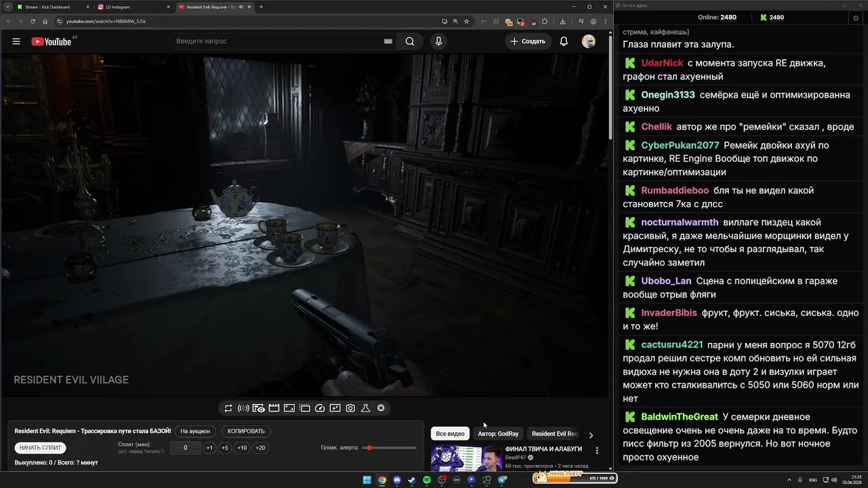
Task: Open options menu for ФИНАЛ ТВИЧА video
Action: click(x=597, y=451)
